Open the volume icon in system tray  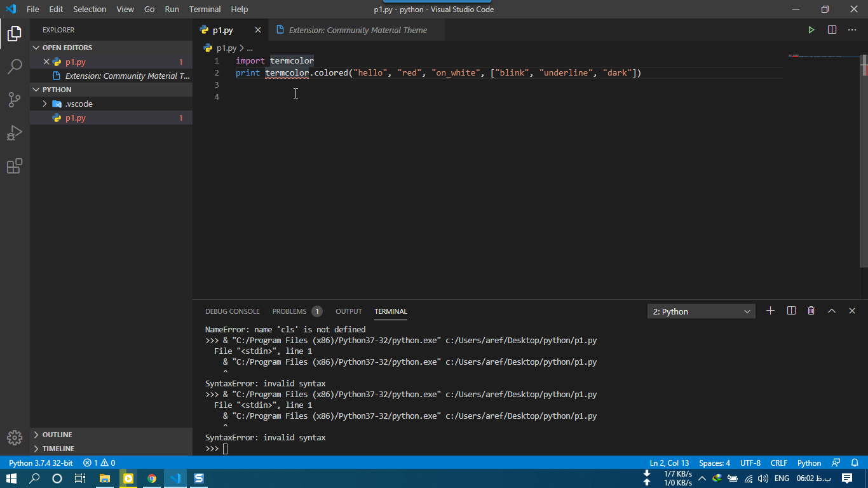(763, 478)
